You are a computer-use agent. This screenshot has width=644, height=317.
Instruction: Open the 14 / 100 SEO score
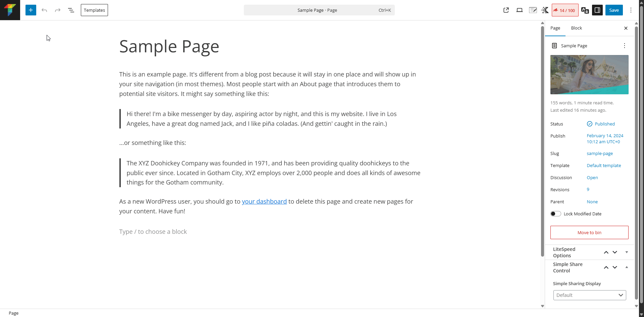coord(565,10)
